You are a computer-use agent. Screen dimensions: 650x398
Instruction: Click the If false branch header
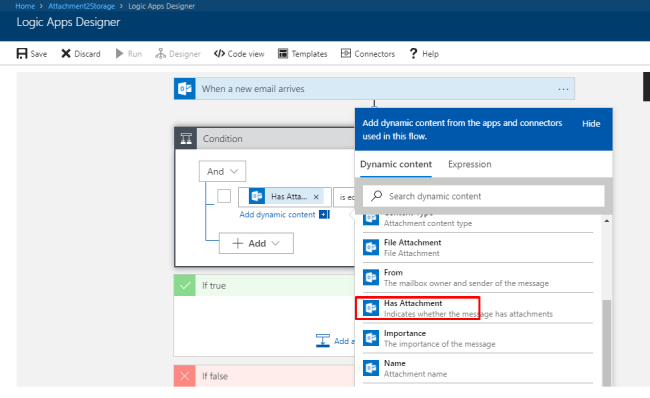click(264, 376)
